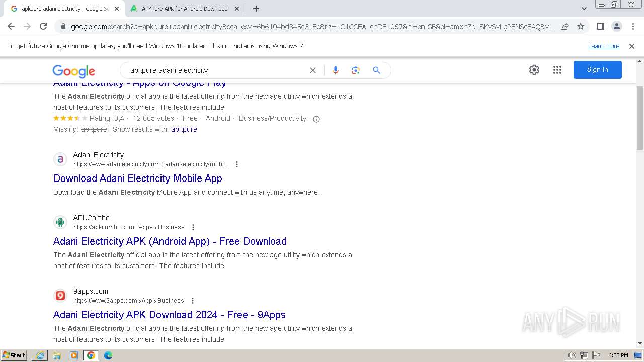This screenshot has width=644, height=362.
Task: Switch to APKPure APK for Android Download tab
Action: 184,9
